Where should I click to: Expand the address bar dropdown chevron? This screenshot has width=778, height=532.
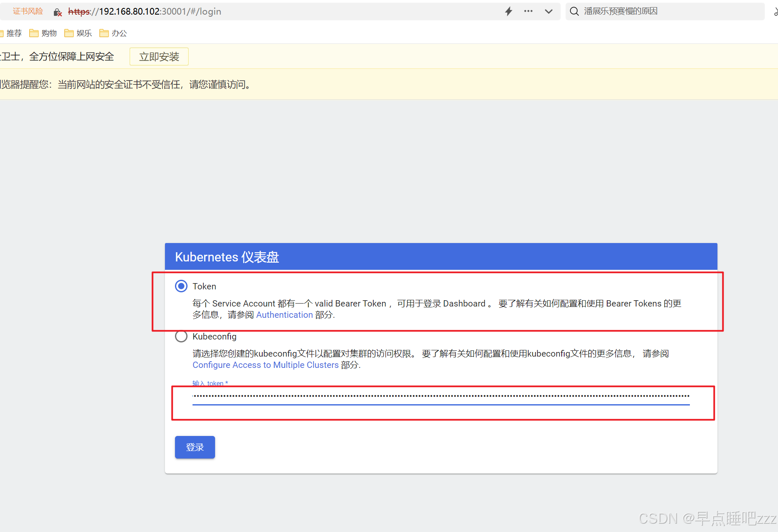pyautogui.click(x=549, y=11)
